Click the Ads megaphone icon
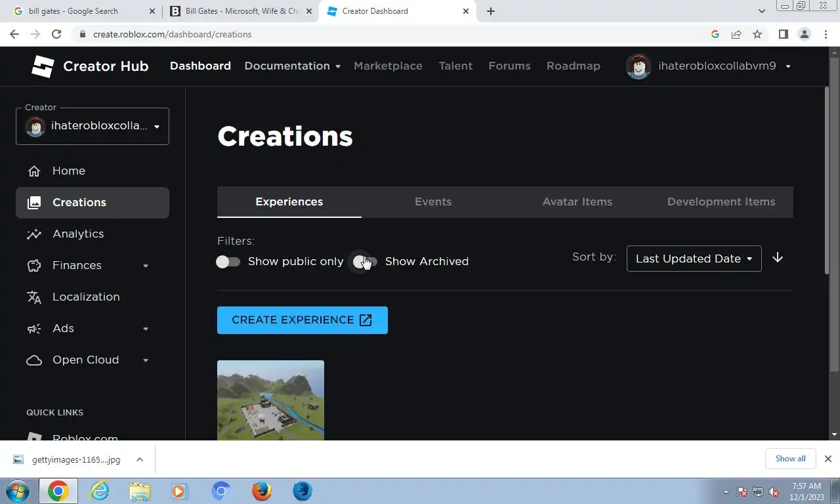Viewport: 840px width, 504px height. pyautogui.click(x=34, y=329)
